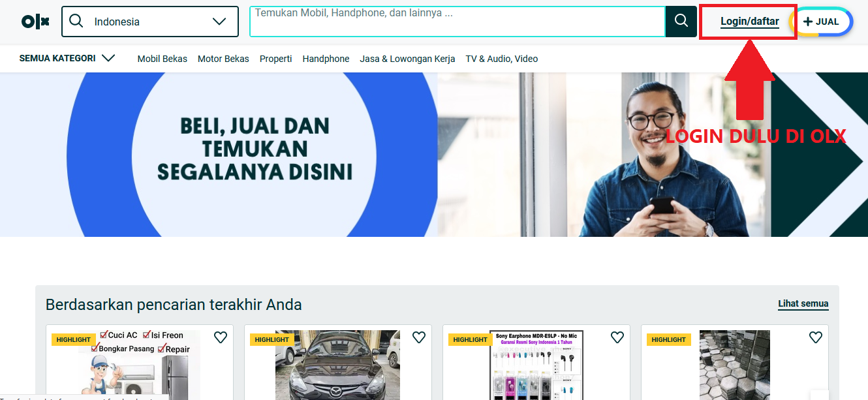
Task: Go to Mobil Bekas category
Action: coord(163,59)
